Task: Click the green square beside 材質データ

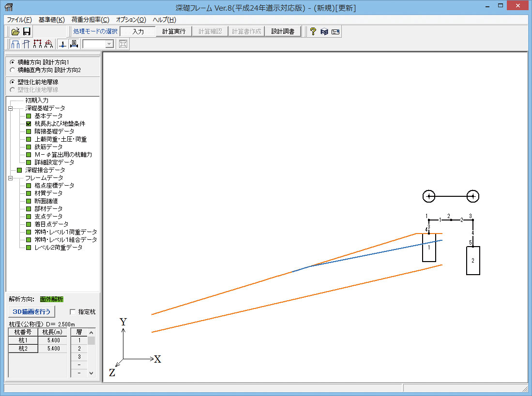Action: click(x=29, y=193)
